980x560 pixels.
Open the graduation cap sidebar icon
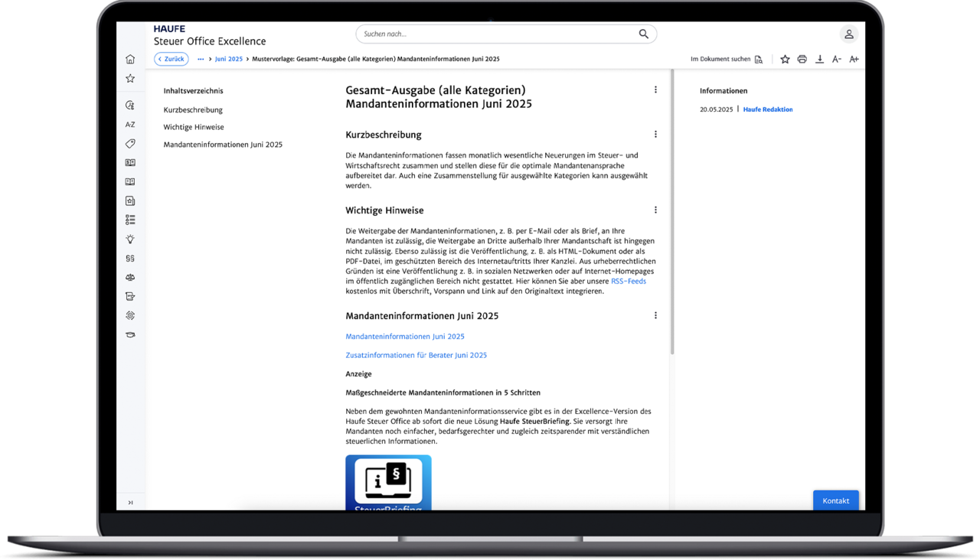tap(130, 334)
